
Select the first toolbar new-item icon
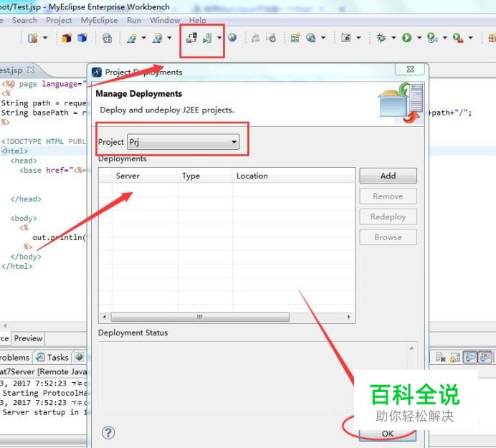pyautogui.click(x=33, y=38)
